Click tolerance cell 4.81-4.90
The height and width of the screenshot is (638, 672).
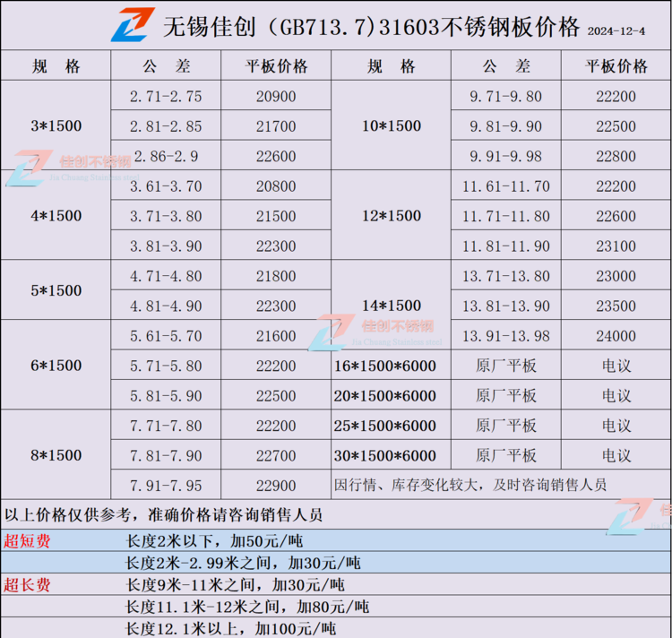(x=166, y=306)
